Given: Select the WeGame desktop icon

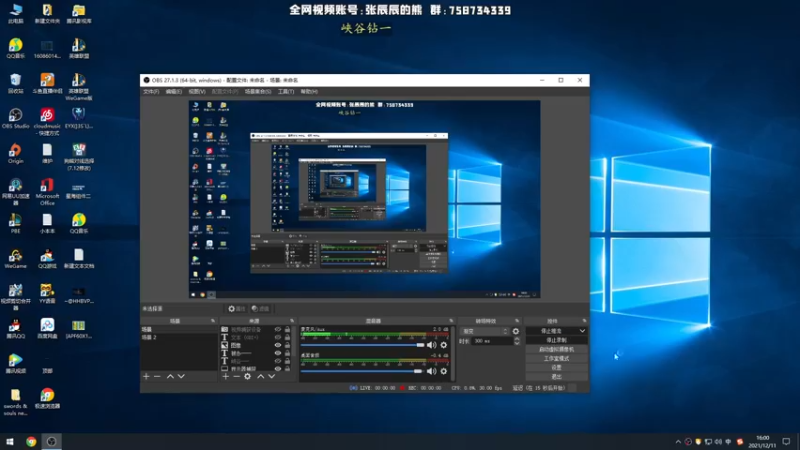Looking at the screenshot, I should pyautogui.click(x=15, y=259).
